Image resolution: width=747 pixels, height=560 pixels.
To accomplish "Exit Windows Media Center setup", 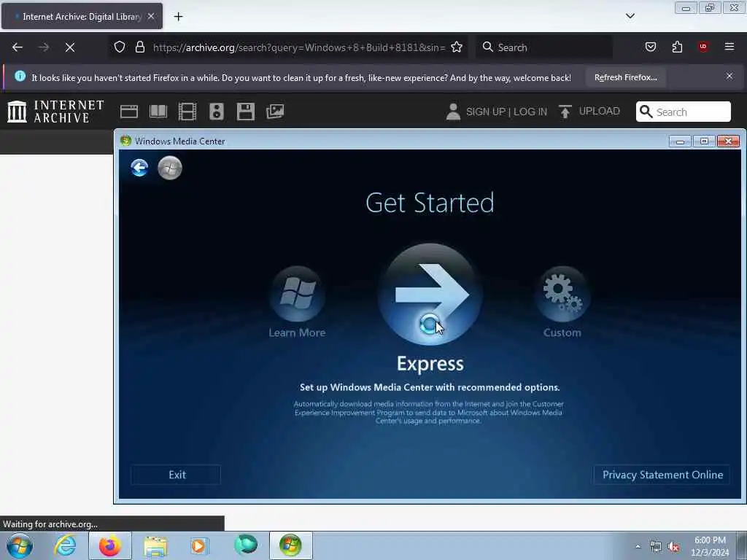I will click(177, 475).
